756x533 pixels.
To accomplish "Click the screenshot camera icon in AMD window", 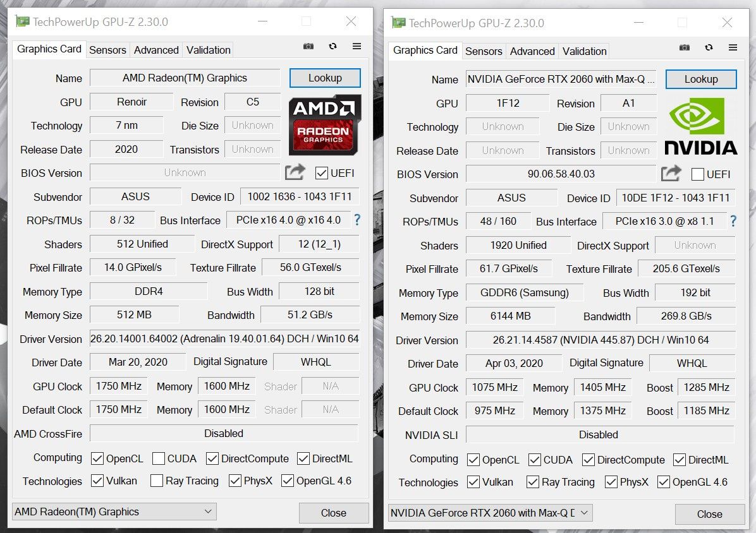I will coord(308,46).
